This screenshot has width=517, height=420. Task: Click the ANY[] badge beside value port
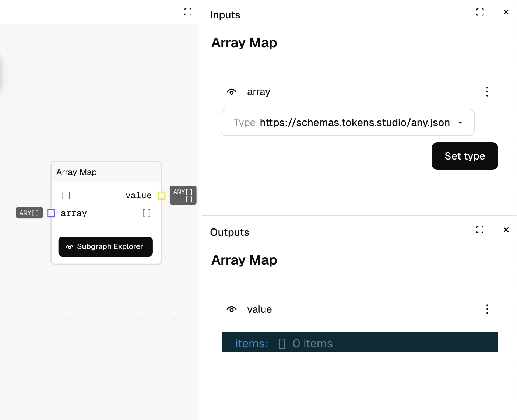click(183, 195)
